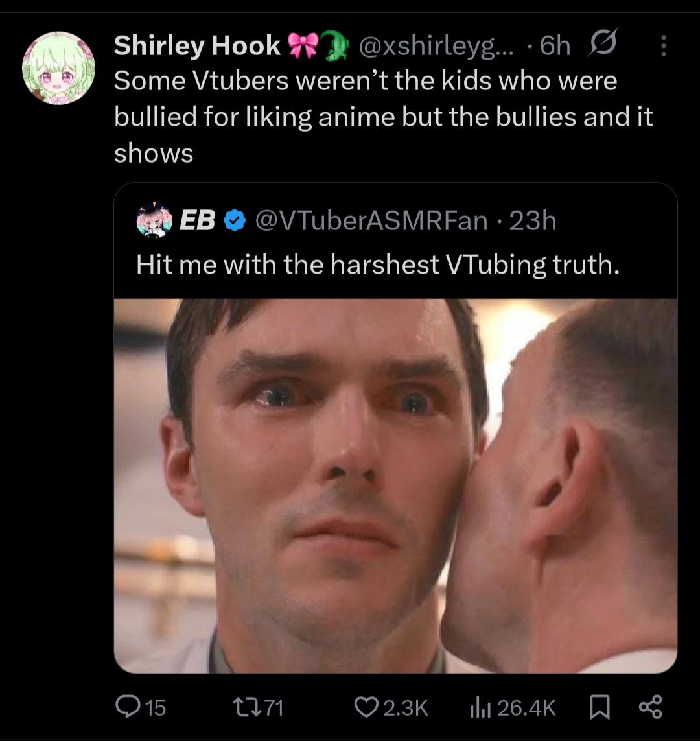Open the Shirley Hook display name
The image size is (700, 741).
[x=197, y=45]
